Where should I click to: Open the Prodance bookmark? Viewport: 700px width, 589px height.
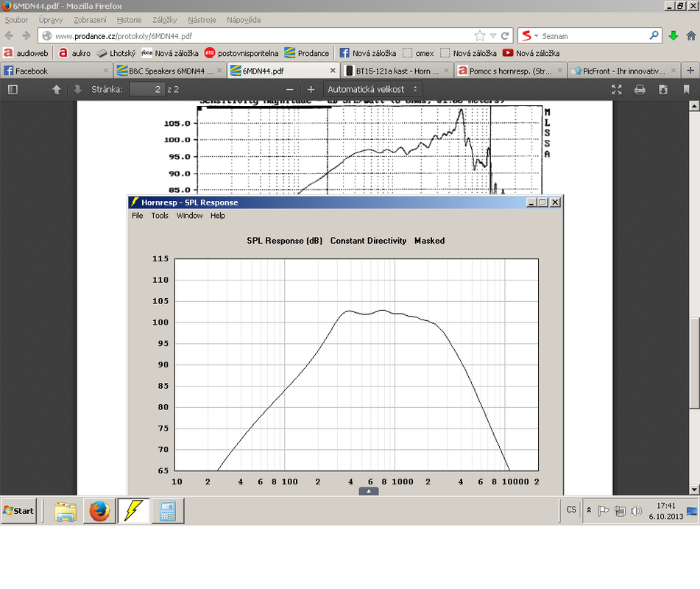[307, 53]
